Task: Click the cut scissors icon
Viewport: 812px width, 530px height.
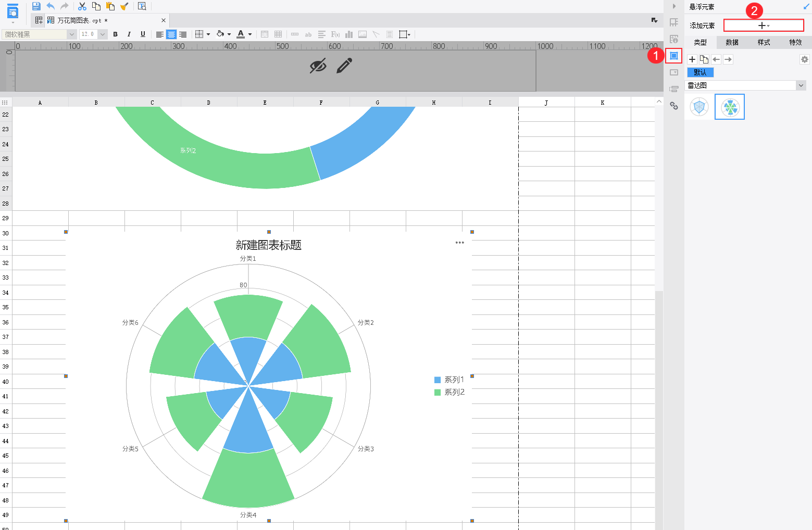Action: pyautogui.click(x=82, y=6)
